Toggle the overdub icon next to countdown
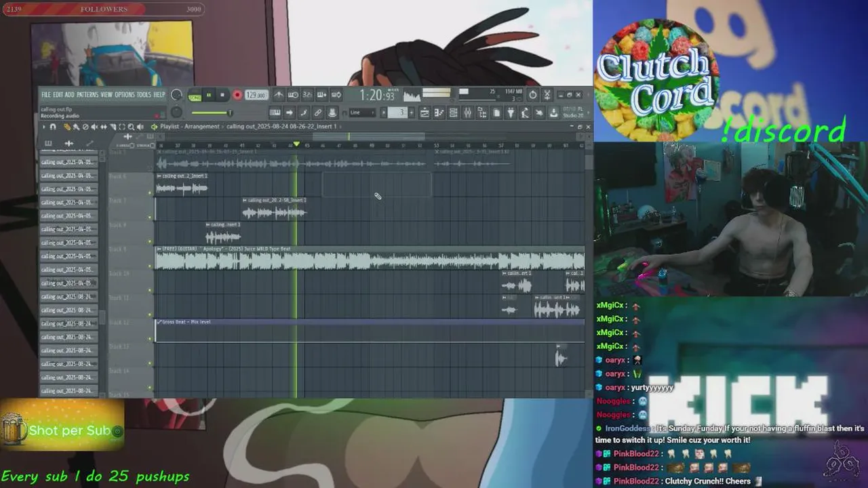This screenshot has width=868, height=488. point(322,95)
